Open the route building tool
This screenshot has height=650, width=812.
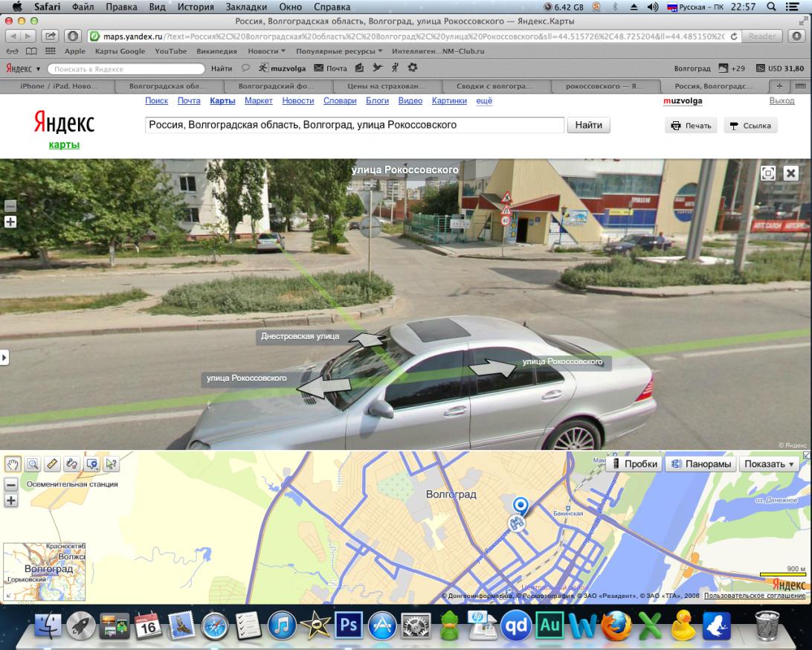[x=72, y=463]
